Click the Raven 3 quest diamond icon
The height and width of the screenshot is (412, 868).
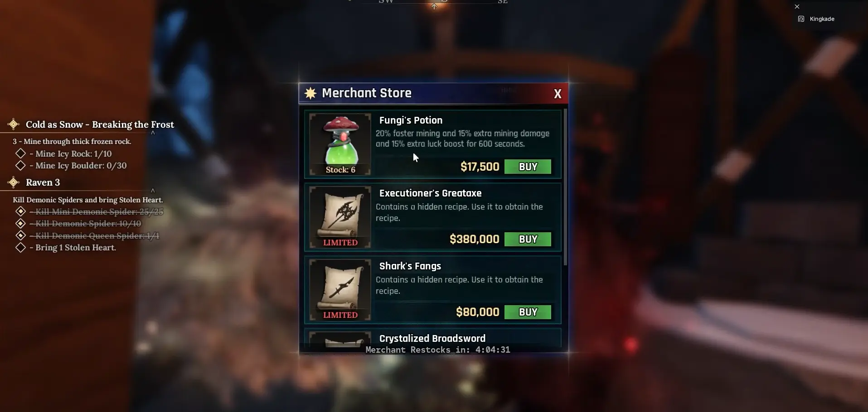click(14, 182)
